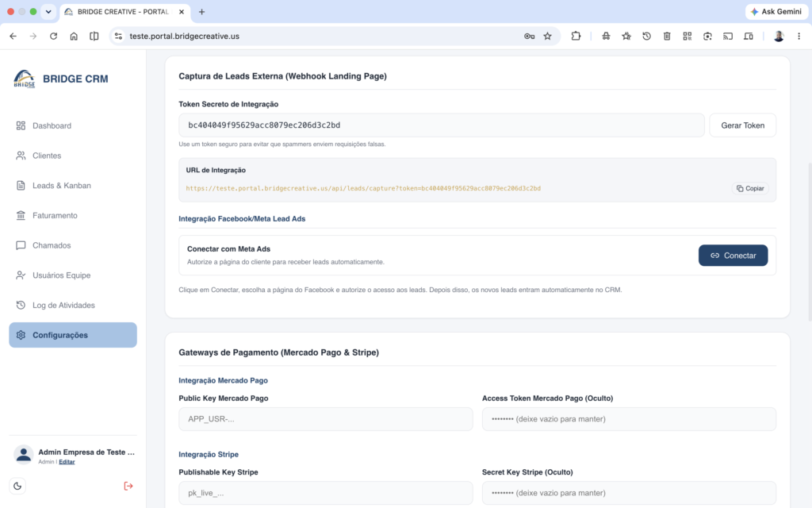Click the logout icon
This screenshot has width=812, height=508.
point(128,487)
